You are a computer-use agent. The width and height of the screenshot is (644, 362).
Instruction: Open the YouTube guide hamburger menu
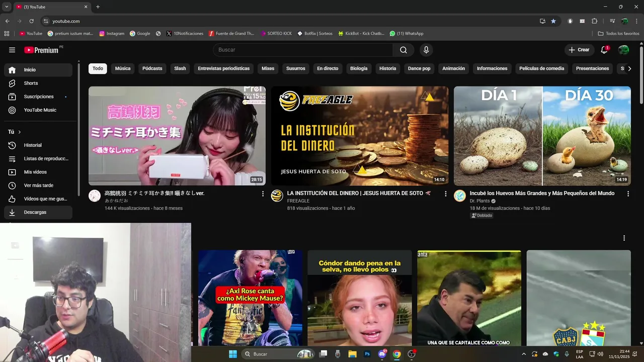point(12,50)
